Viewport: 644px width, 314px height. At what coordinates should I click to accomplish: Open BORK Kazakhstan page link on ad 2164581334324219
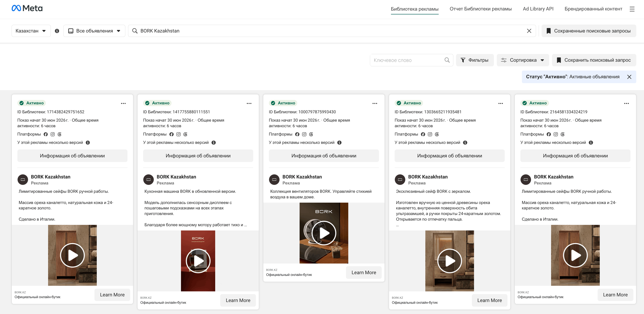coord(553,177)
